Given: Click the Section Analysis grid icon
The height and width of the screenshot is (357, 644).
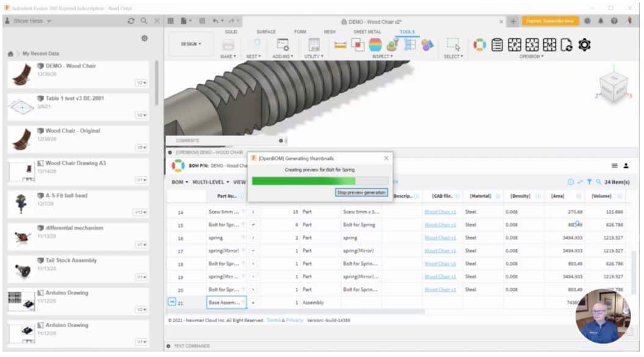Looking at the screenshot, I should pyautogui.click(x=410, y=45).
